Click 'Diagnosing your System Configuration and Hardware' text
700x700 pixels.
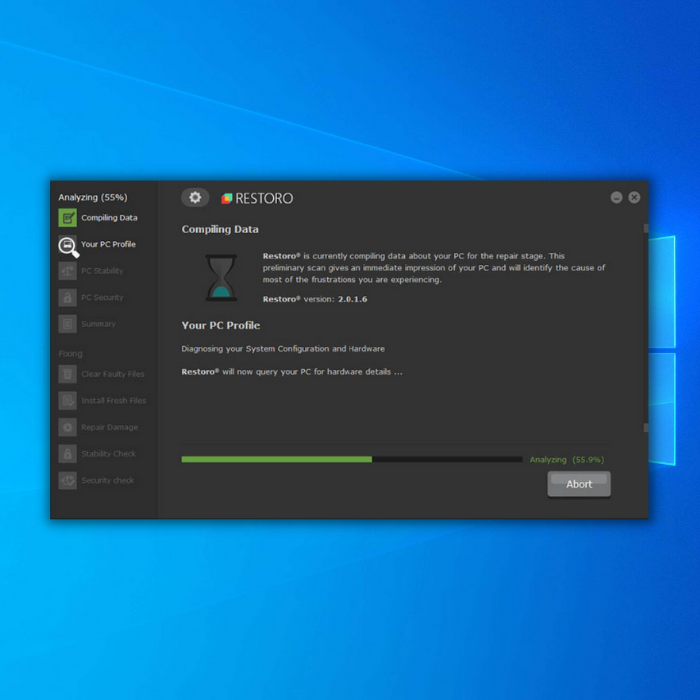point(283,349)
